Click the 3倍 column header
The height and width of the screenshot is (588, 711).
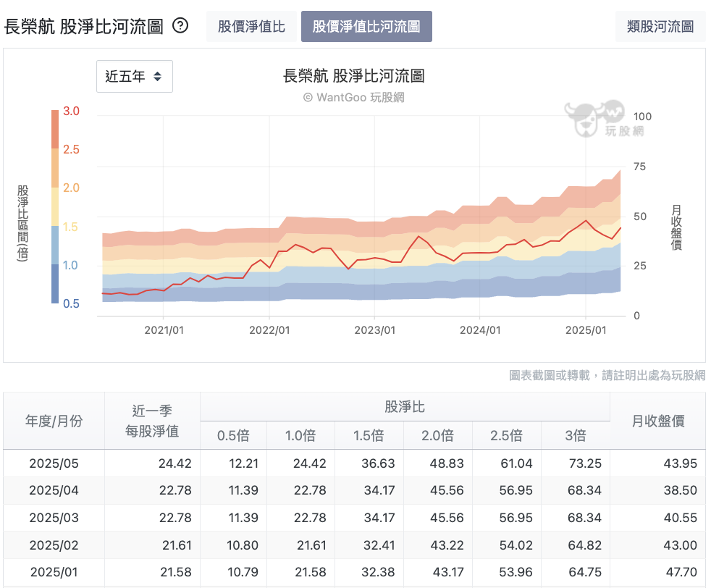(x=576, y=436)
